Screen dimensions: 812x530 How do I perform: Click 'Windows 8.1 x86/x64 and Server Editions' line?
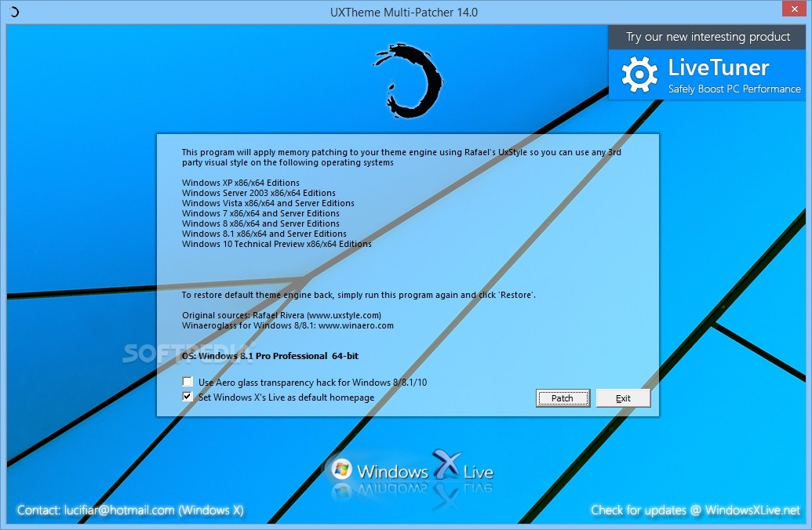click(x=264, y=234)
